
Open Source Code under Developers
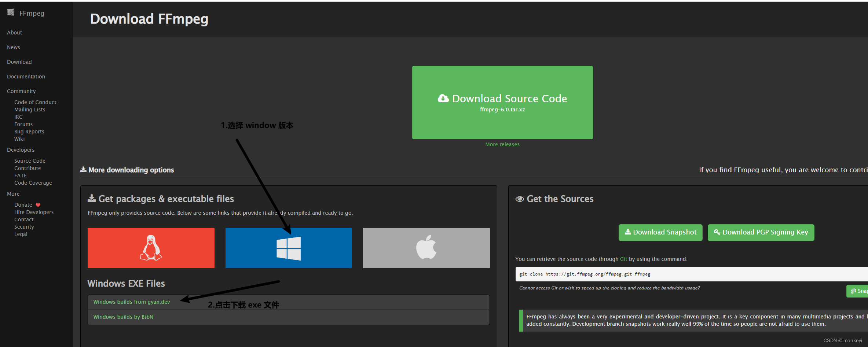click(x=30, y=161)
